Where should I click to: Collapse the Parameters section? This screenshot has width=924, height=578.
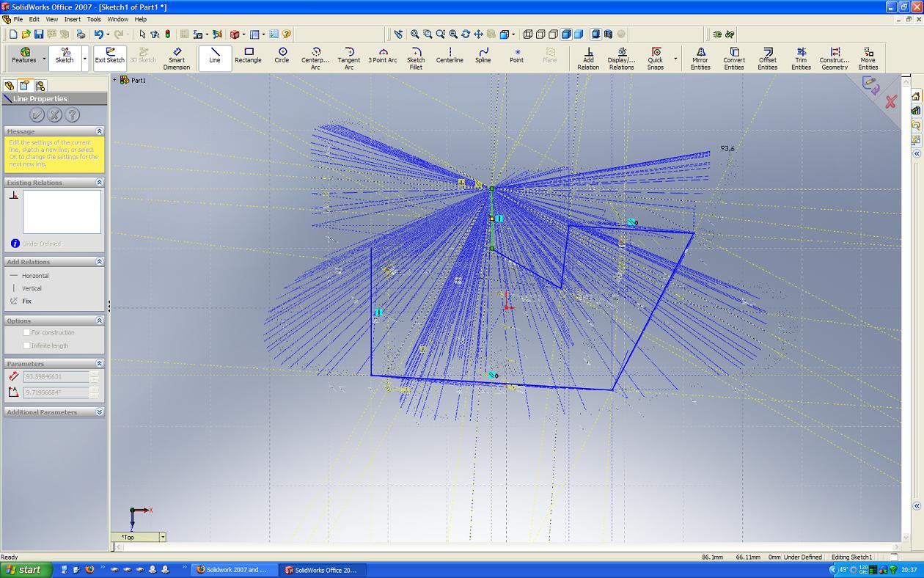click(100, 364)
